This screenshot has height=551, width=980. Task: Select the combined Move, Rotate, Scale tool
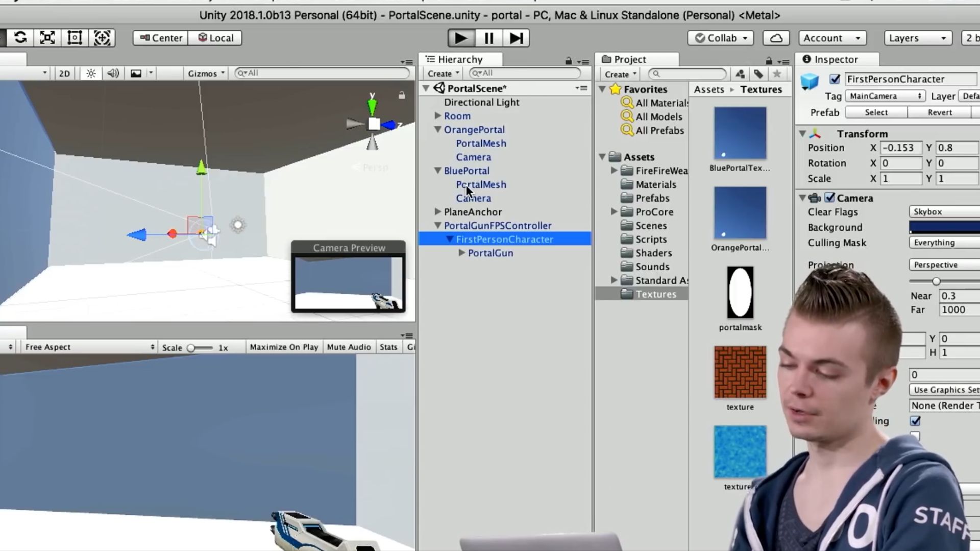point(102,38)
